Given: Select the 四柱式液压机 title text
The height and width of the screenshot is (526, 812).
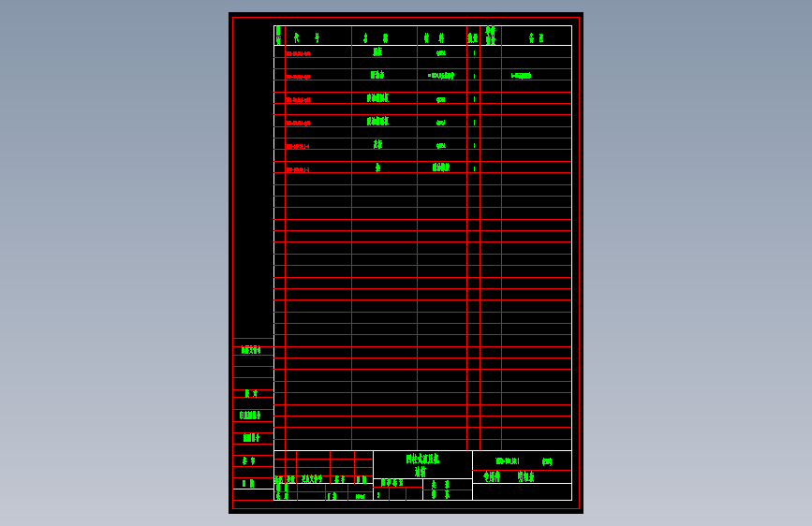Looking at the screenshot, I should click(x=422, y=459).
